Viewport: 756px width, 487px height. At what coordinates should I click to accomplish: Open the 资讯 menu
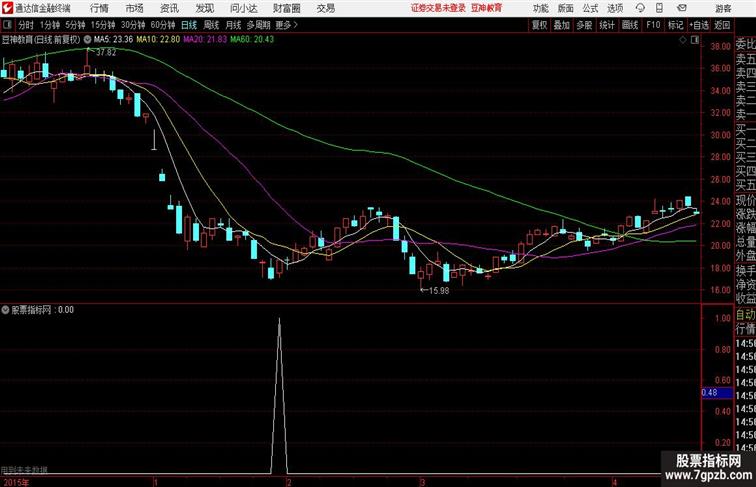coord(169,8)
